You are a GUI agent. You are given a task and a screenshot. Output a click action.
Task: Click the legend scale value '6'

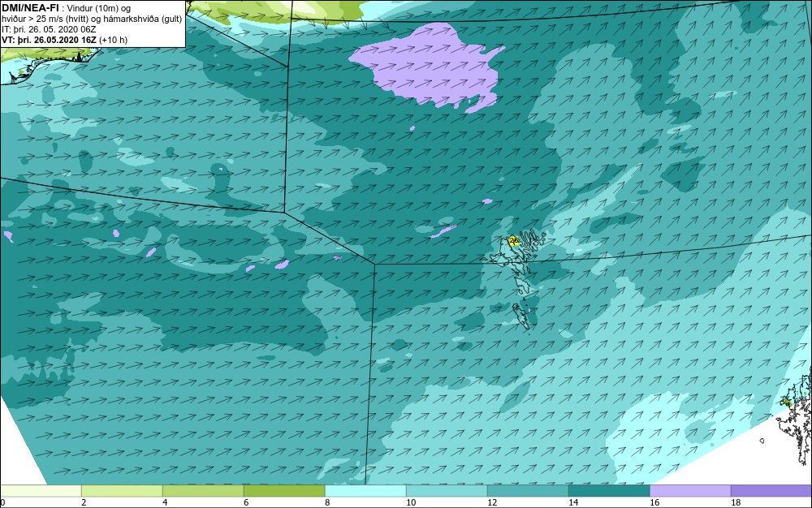coord(246,503)
